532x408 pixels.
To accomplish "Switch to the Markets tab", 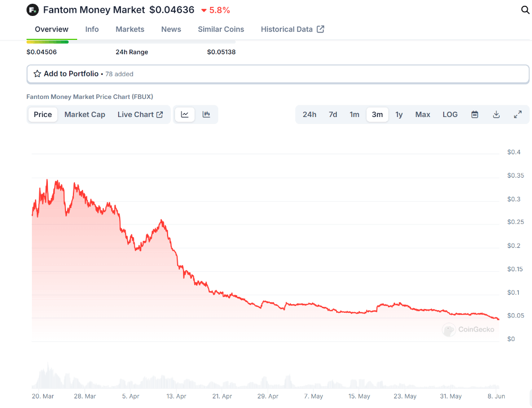I will (x=130, y=29).
